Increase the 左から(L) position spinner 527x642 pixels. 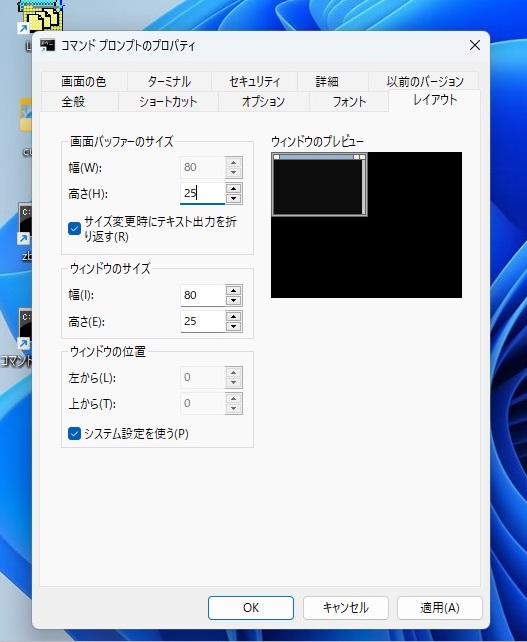(234, 372)
